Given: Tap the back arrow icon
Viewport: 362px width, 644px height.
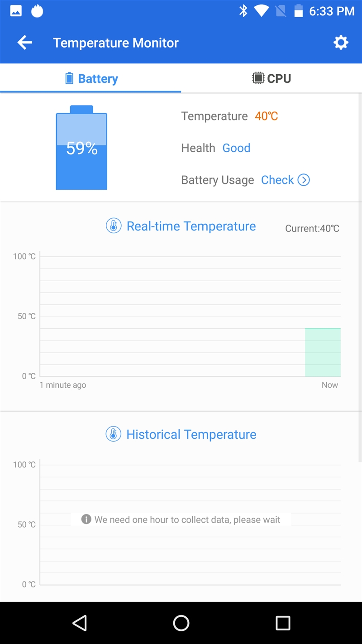Looking at the screenshot, I should (x=25, y=43).
